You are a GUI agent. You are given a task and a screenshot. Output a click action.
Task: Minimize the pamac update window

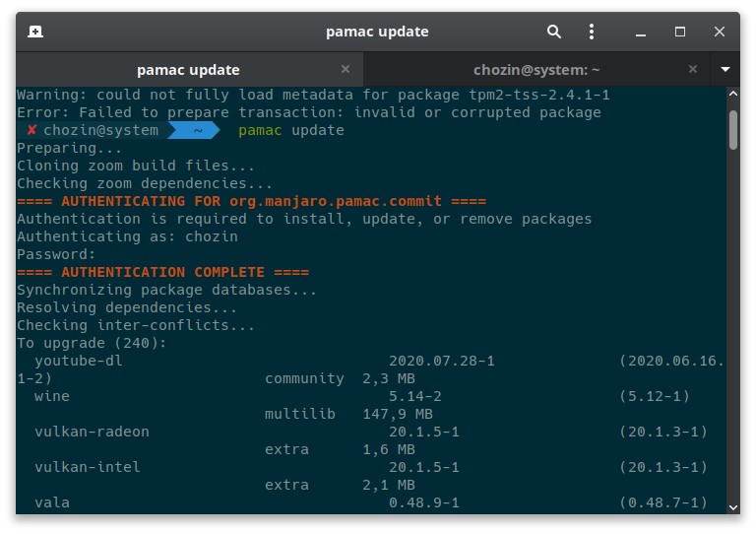tap(640, 33)
